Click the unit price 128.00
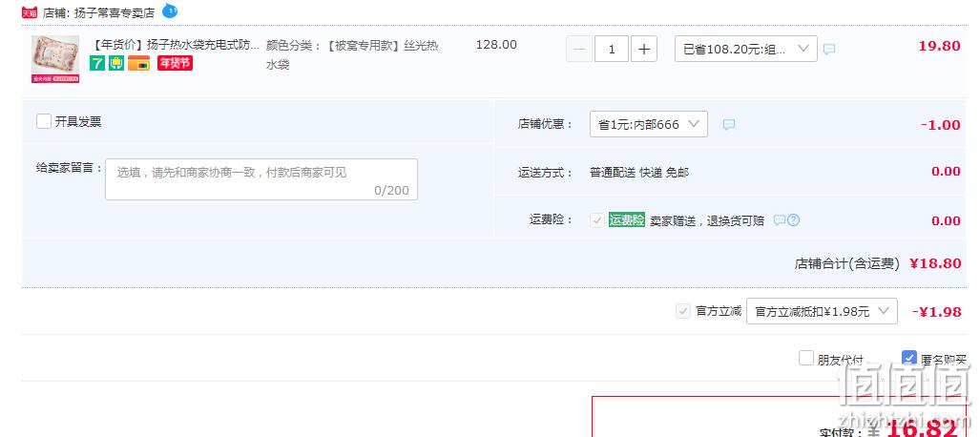The image size is (980, 437). pos(496,45)
